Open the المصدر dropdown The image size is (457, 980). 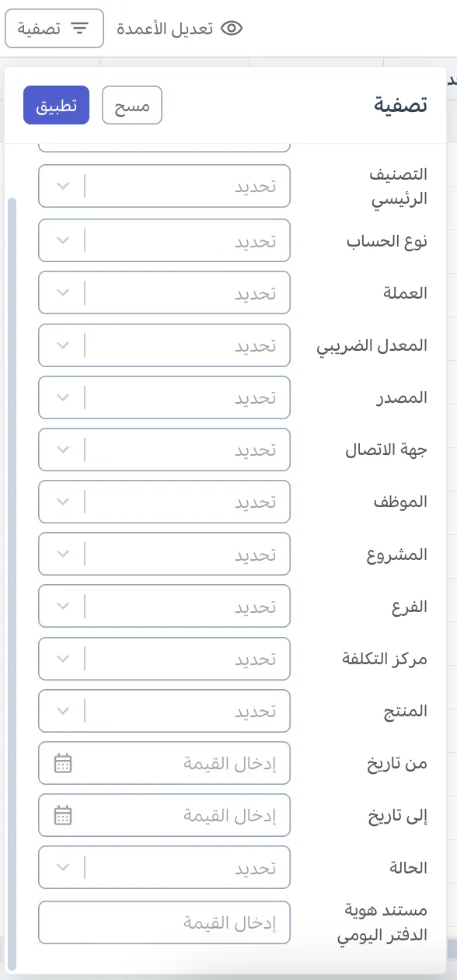pos(164,397)
